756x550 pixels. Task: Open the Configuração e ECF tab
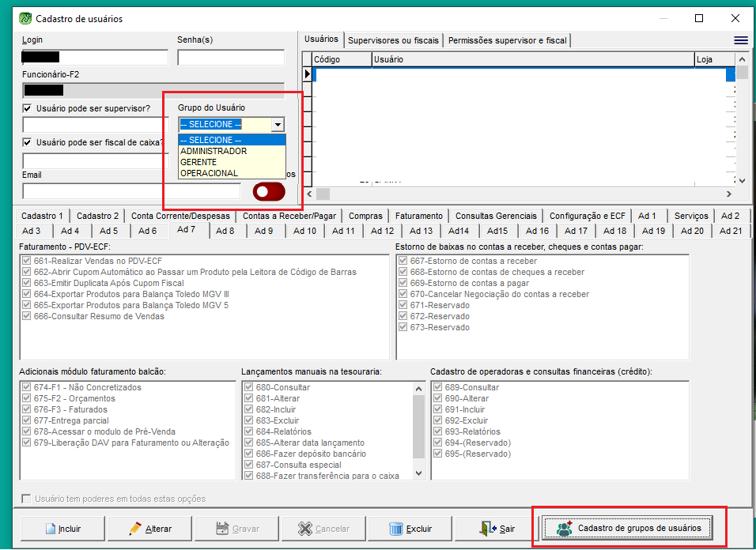tap(587, 216)
